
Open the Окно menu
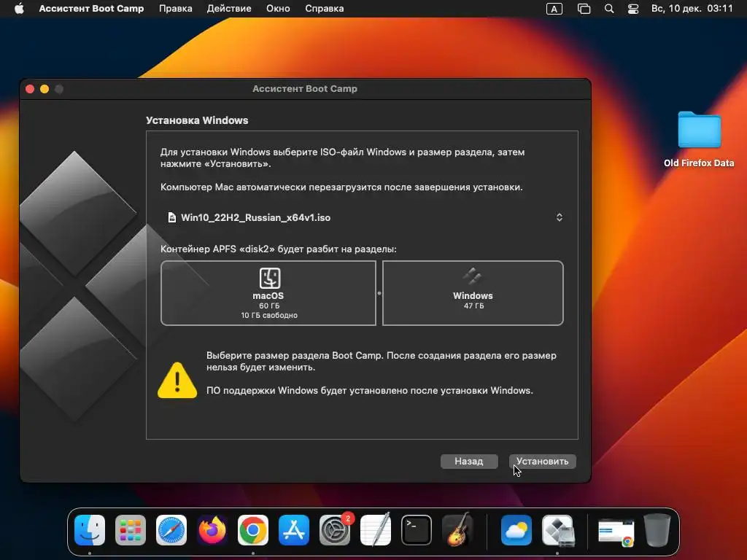(278, 9)
